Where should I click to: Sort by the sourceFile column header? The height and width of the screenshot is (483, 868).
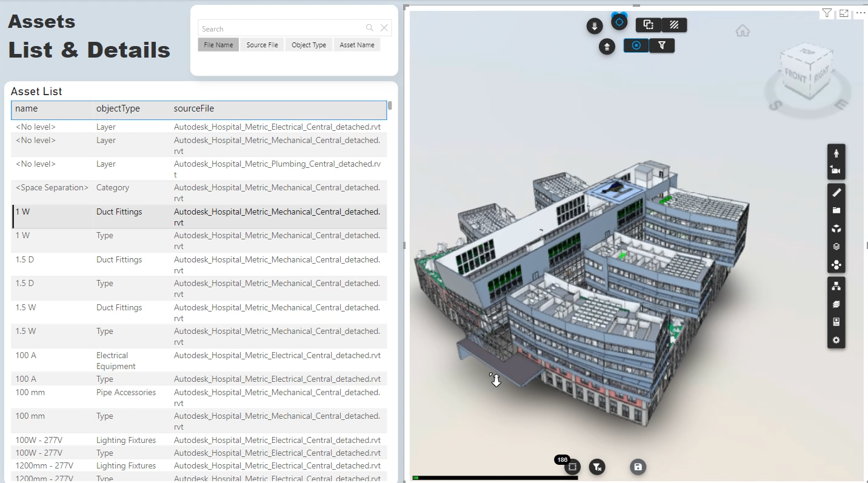[194, 109]
